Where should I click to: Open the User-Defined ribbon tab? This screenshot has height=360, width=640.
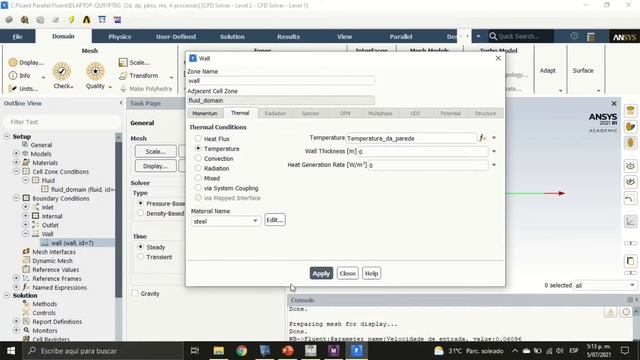[x=176, y=36]
